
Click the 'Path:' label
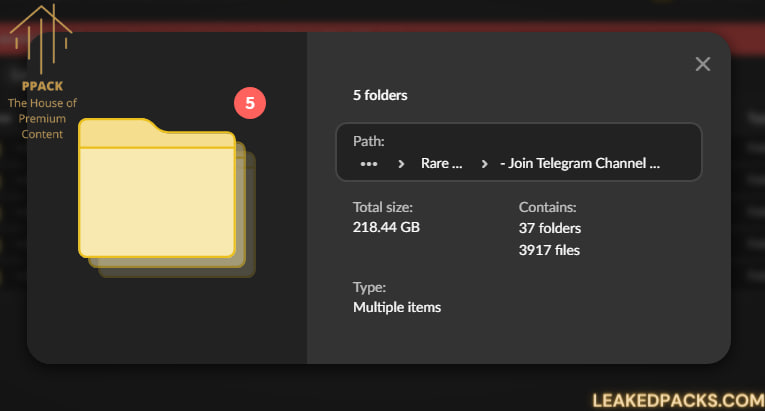368,141
